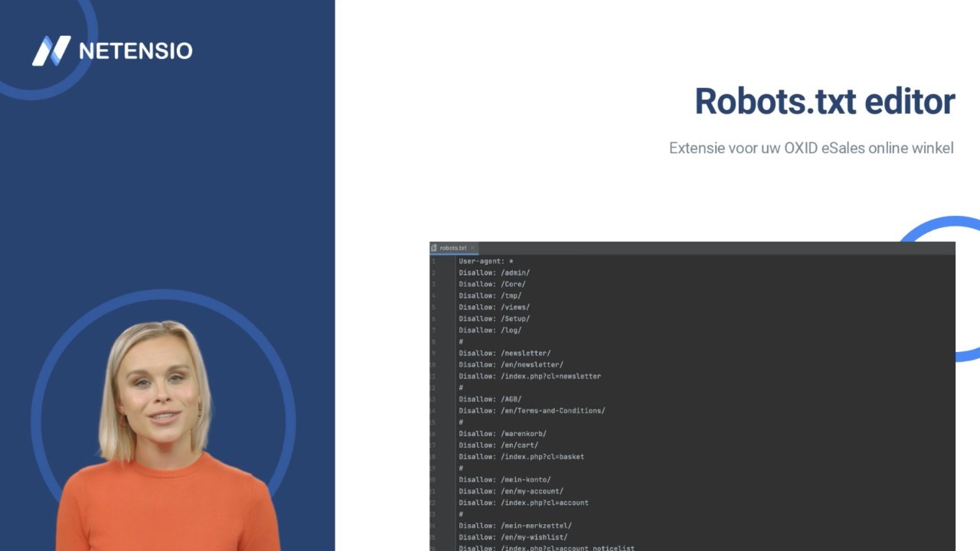The image size is (980, 551).
Task: Click the 'Disallow: /warenkorb/' line
Action: [x=502, y=433]
